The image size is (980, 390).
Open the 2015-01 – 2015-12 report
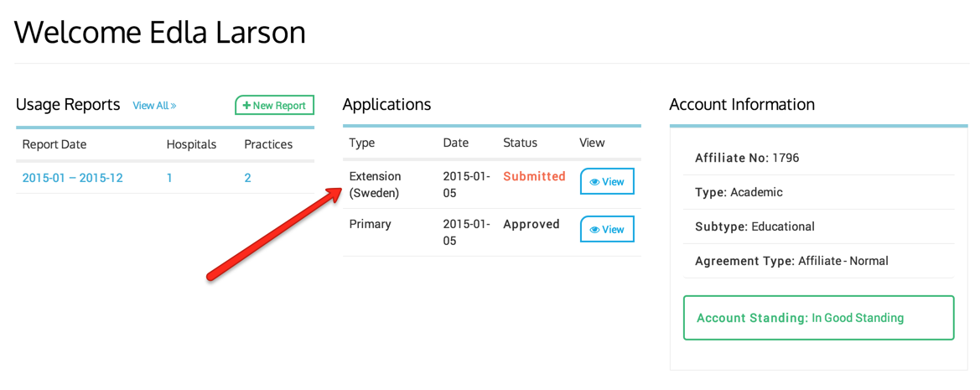(x=73, y=178)
